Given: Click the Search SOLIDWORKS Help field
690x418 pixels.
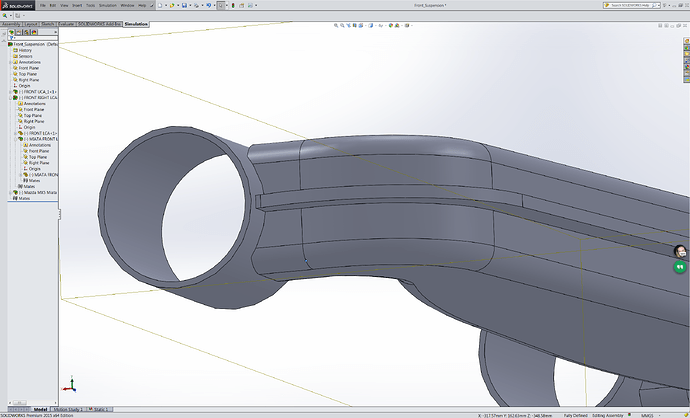Looking at the screenshot, I should 631,5.
